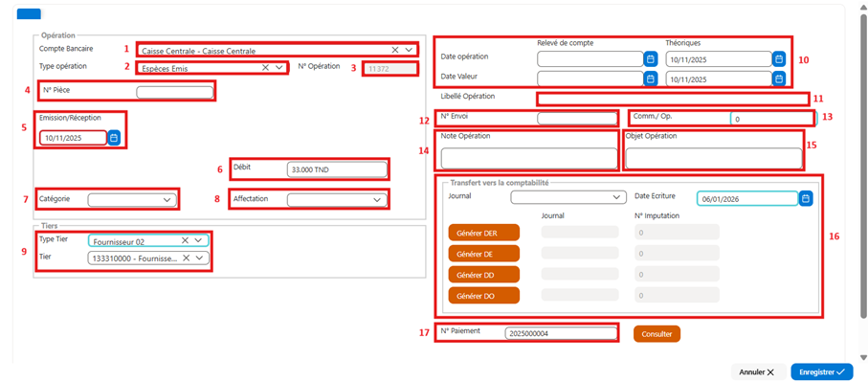Open calendar for Théoriques Date Valeur
The height and width of the screenshot is (382, 868).
click(779, 79)
